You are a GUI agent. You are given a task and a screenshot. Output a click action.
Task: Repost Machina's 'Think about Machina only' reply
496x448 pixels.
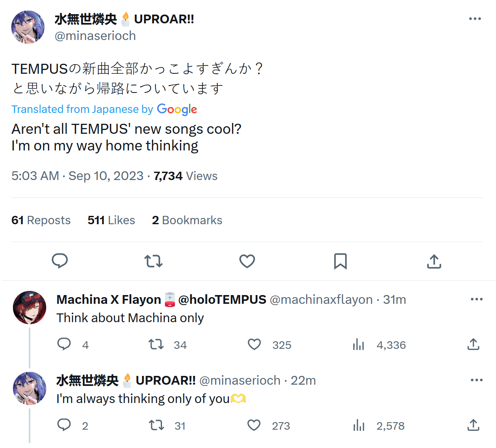156,345
